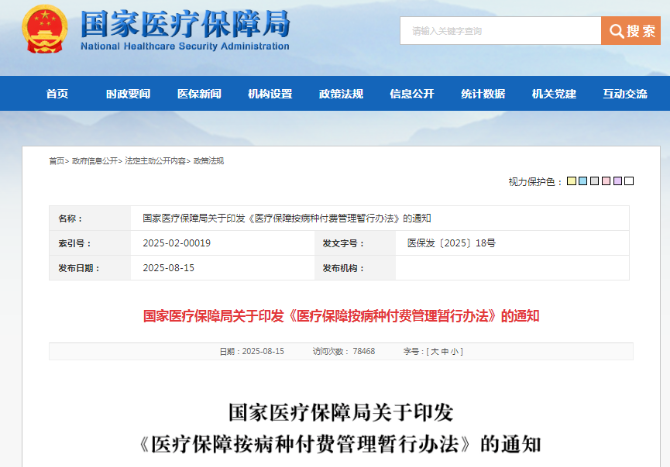This screenshot has height=467, width=670.
Task: Open the 互动交流 navigation item
Action: 625,94
